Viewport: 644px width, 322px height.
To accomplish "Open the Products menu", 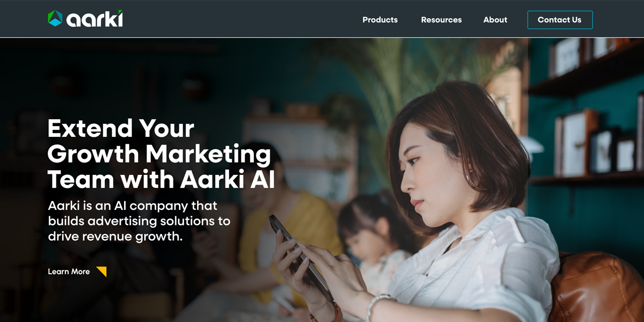I will [380, 20].
